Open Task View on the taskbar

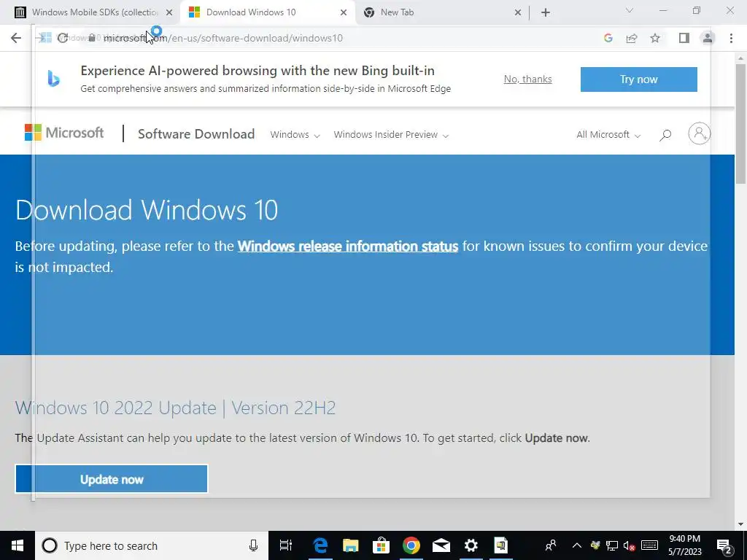coord(285,545)
